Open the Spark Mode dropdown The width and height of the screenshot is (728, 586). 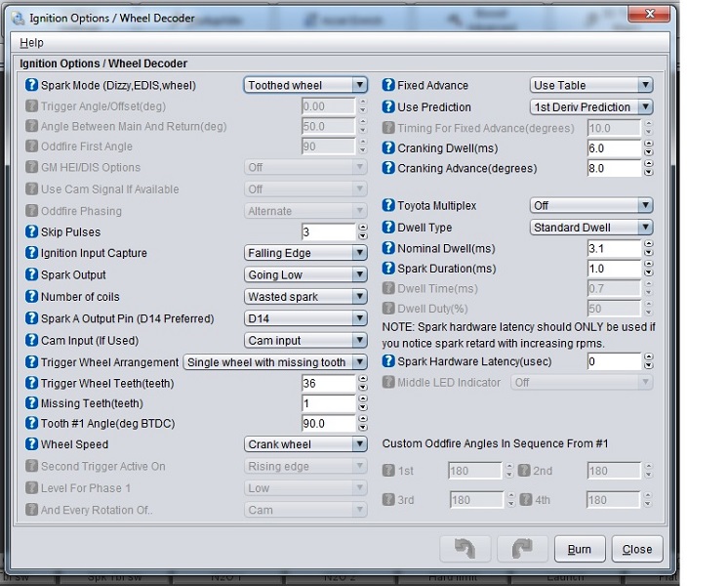pos(304,86)
